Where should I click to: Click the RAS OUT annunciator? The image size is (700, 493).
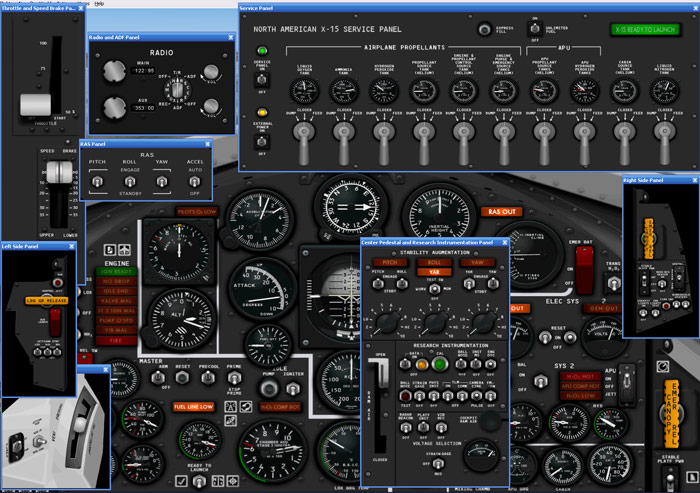502,212
